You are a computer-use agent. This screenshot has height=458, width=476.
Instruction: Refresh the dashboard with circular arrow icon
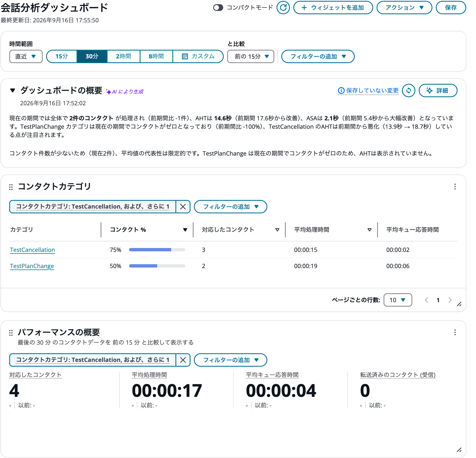(283, 8)
